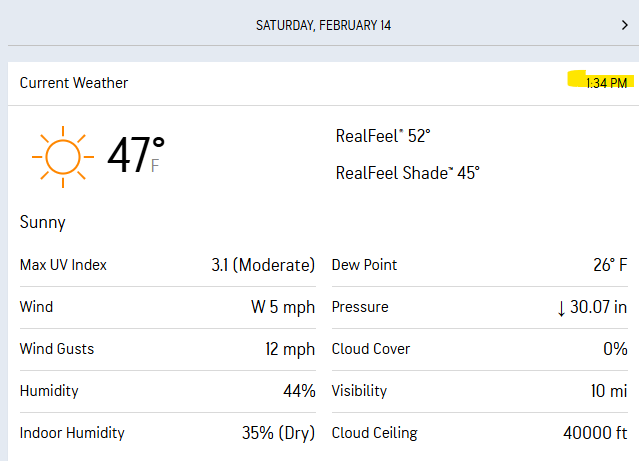Click the sunny weather sun icon
The width and height of the screenshot is (639, 461).
[62, 157]
